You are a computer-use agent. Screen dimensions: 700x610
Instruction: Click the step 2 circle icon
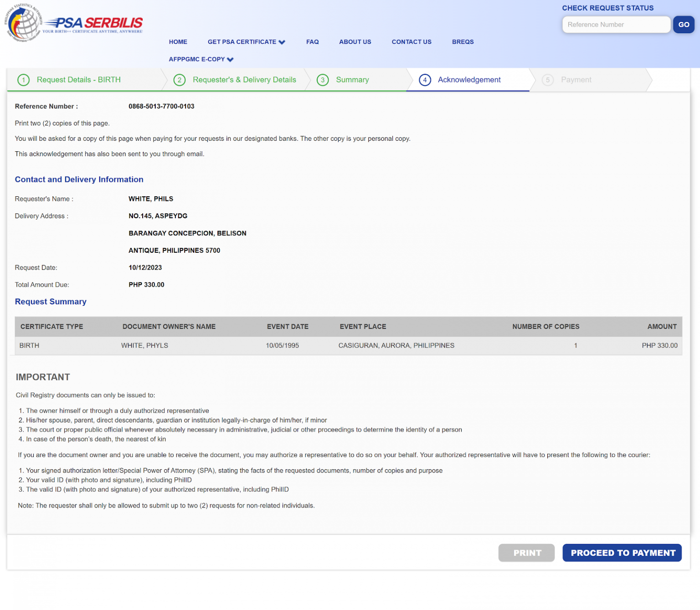click(x=180, y=80)
